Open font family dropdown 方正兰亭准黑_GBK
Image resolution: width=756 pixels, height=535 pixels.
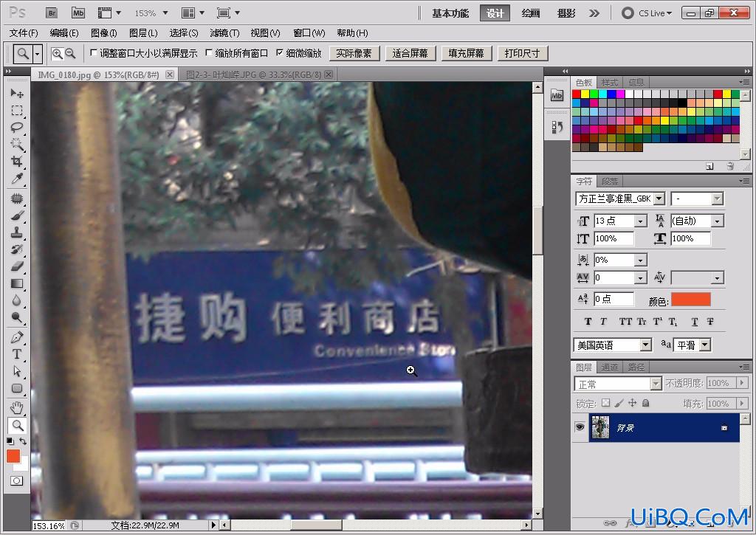coord(659,199)
